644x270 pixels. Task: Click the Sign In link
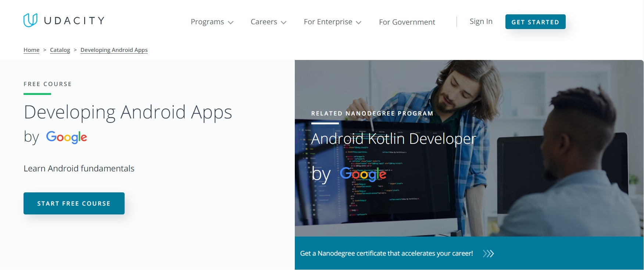tap(481, 21)
